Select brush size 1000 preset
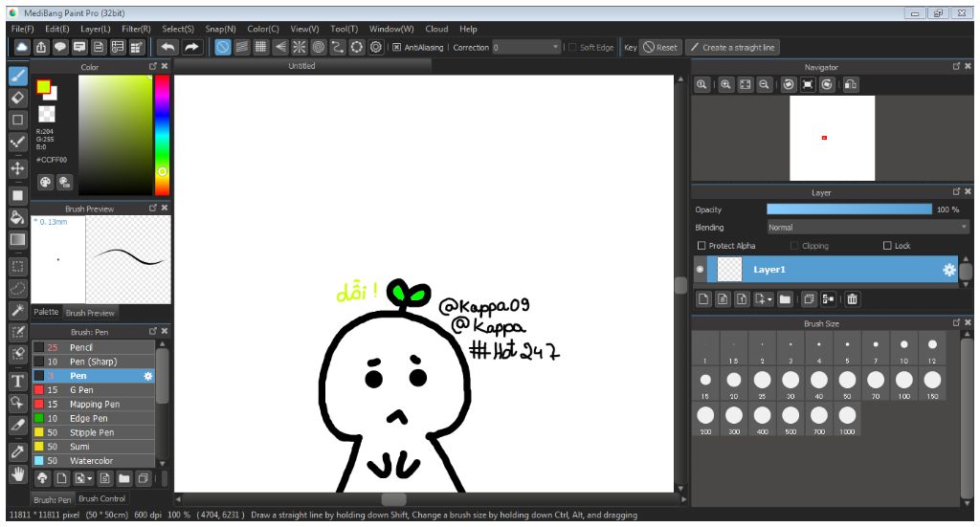 (847, 419)
